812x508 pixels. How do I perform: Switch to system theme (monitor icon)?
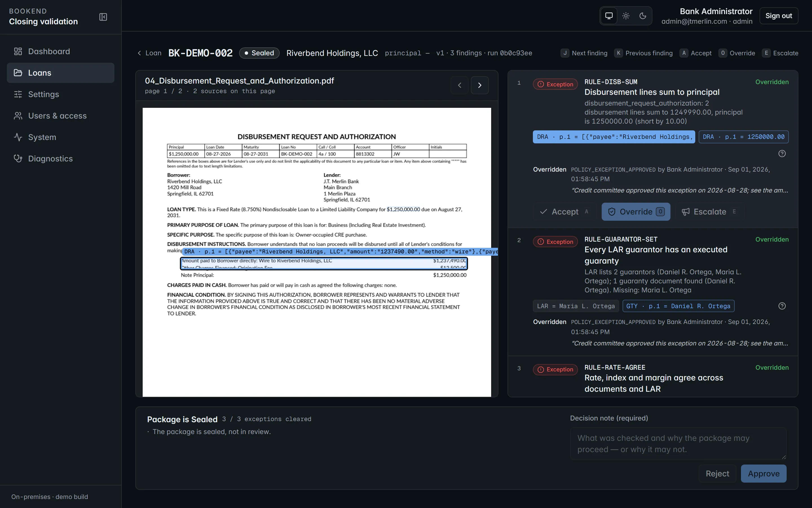[x=609, y=16]
